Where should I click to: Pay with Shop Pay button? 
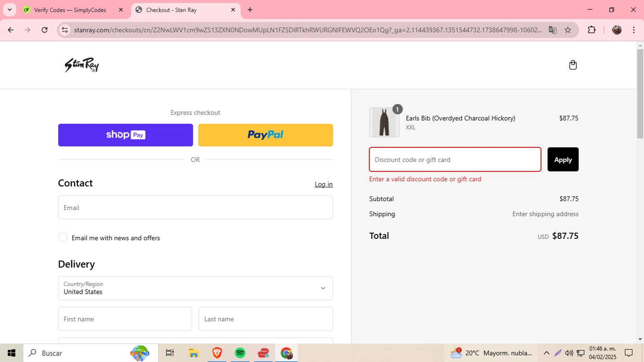coord(125,135)
